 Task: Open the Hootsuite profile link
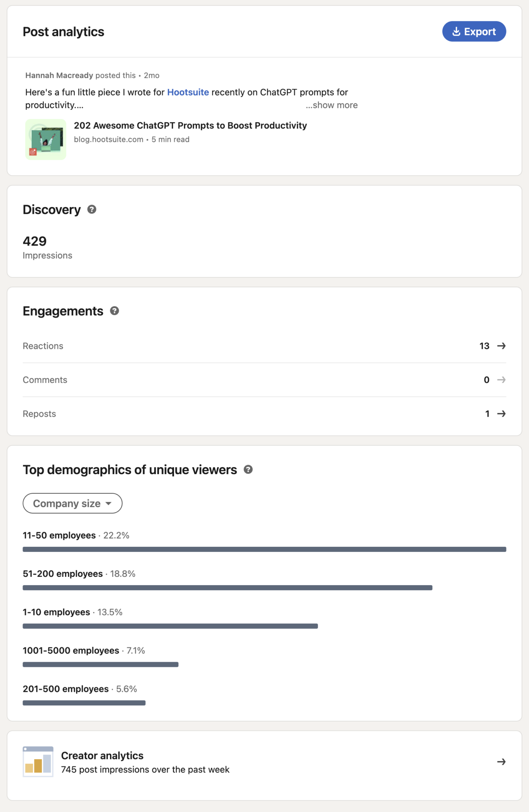tap(188, 92)
